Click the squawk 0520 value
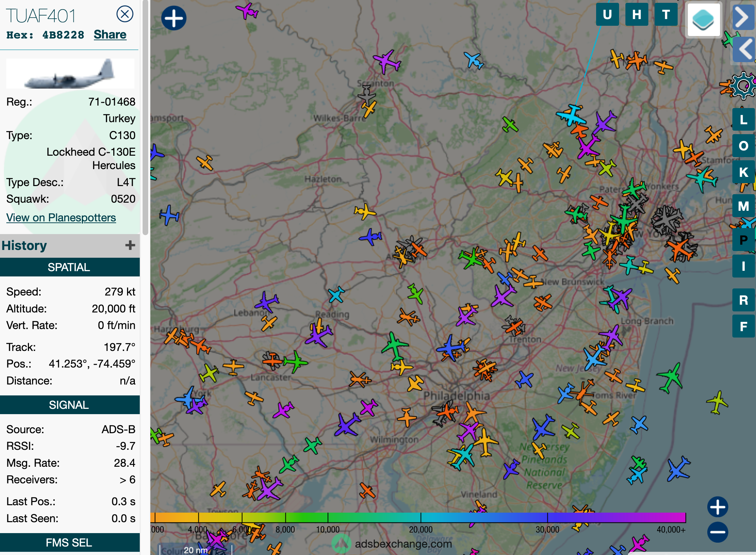 123,199
